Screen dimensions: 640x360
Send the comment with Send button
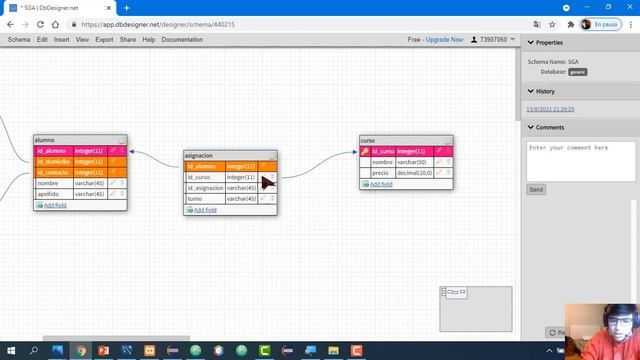[536, 189]
